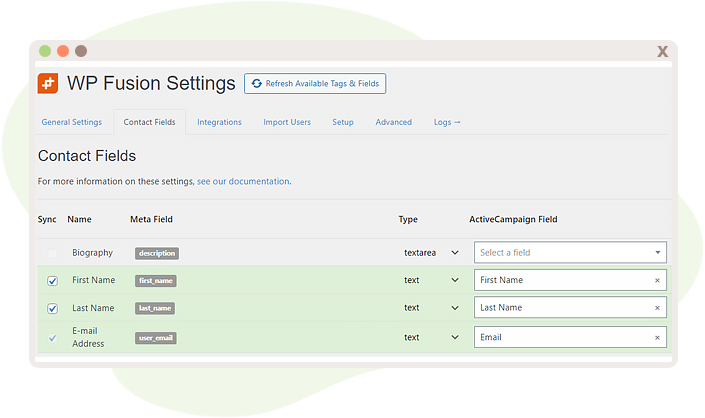Viewport: 705px width, 418px height.
Task: Enable sync checkbox for Biography
Action: (x=52, y=253)
